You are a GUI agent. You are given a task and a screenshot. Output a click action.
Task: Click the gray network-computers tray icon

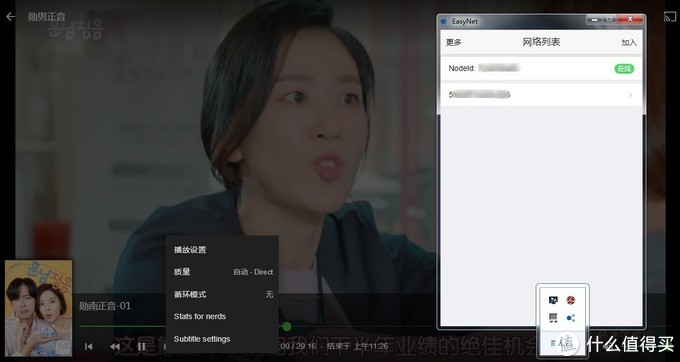coord(553,318)
